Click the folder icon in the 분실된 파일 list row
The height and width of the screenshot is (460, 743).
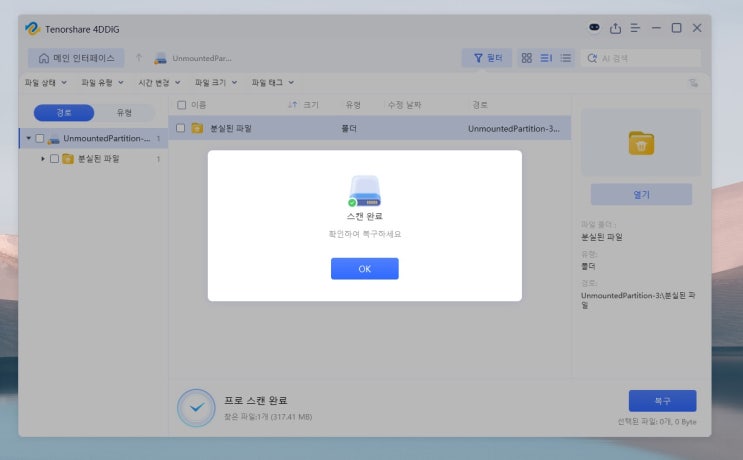197,128
